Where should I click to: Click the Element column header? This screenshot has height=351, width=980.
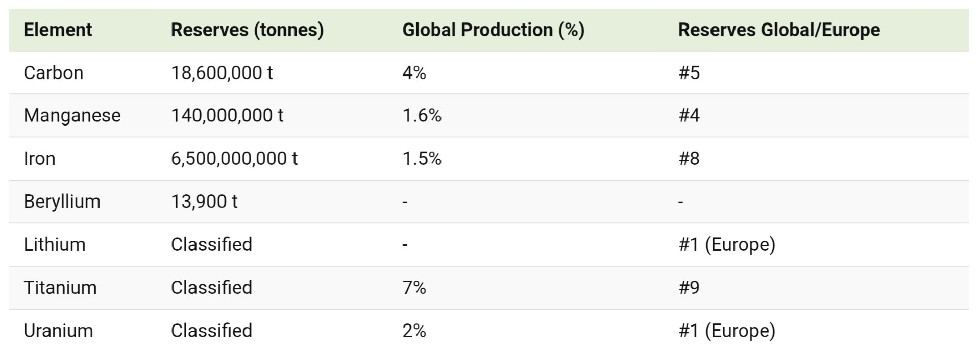tap(58, 30)
